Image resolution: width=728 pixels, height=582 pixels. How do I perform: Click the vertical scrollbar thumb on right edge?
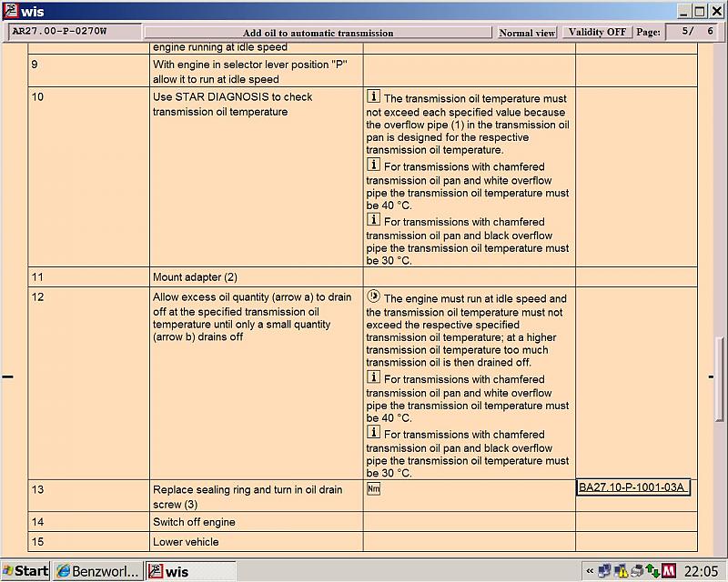pos(720,378)
